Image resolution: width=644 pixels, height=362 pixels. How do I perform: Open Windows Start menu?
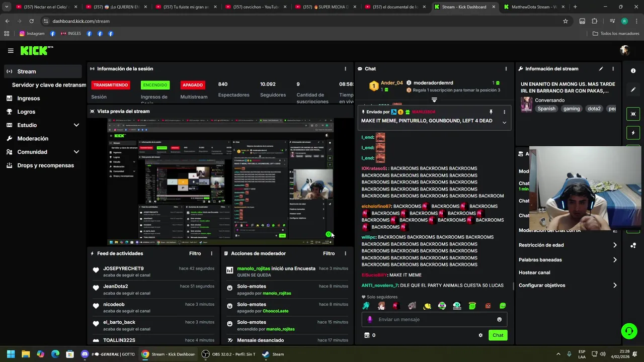point(11,354)
